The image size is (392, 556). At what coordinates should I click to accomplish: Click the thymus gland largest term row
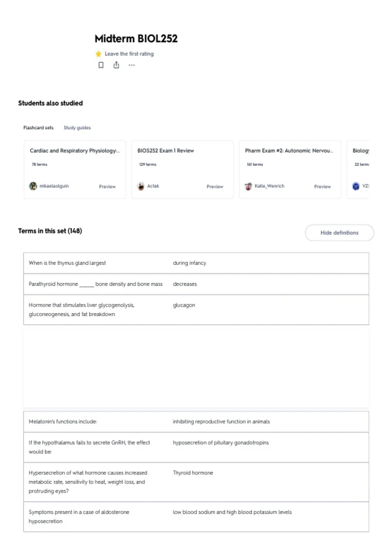196,263
